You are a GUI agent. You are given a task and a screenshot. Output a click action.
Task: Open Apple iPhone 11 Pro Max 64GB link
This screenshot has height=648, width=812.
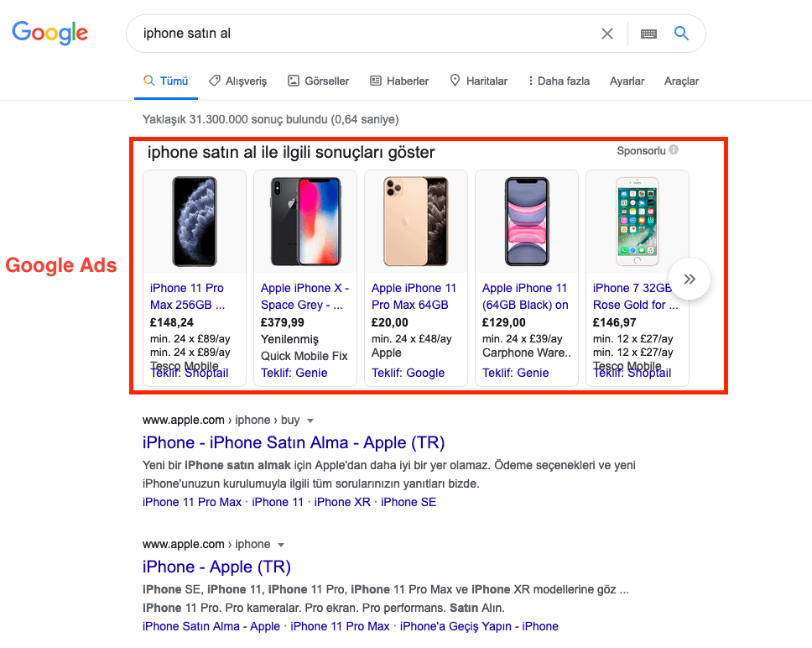click(x=414, y=296)
